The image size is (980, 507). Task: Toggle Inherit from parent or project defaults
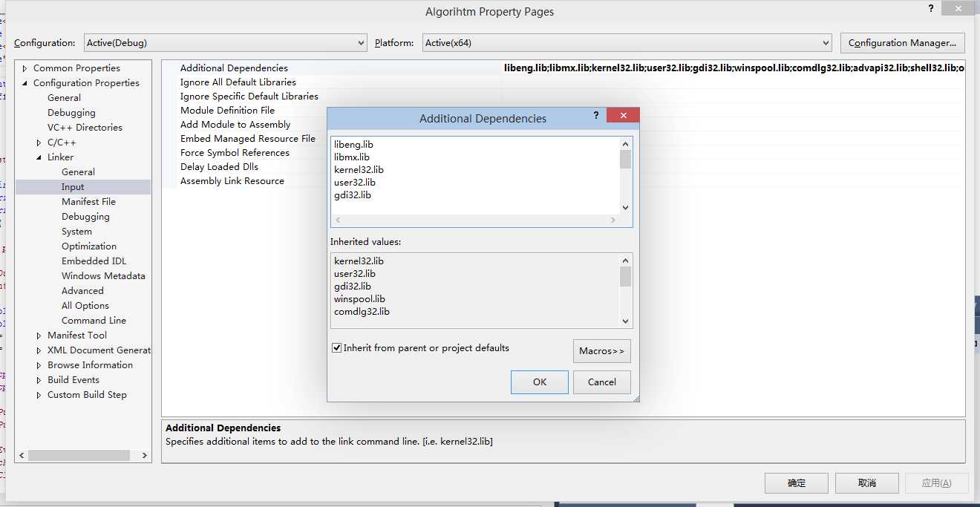point(336,348)
